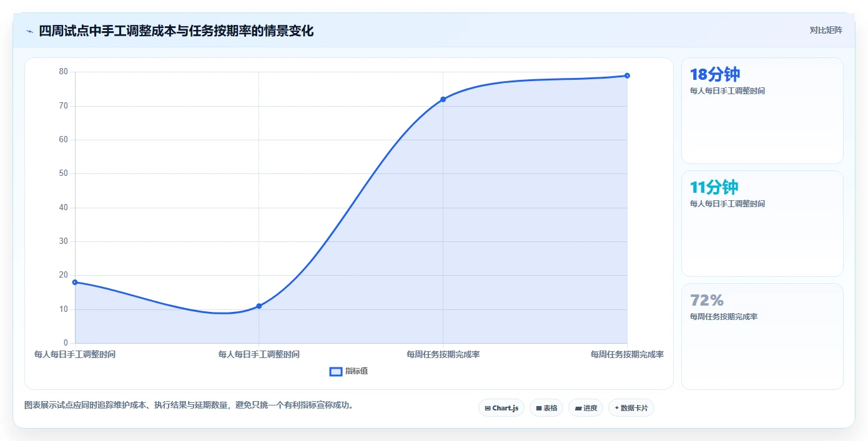Select the 数据卡片 tag pill
This screenshot has height=441, width=868.
coord(631,408)
